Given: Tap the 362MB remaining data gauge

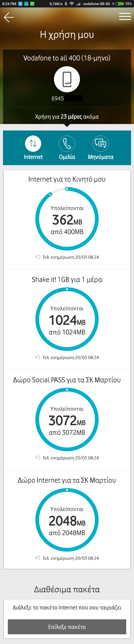Looking at the screenshot, I should point(67,219).
